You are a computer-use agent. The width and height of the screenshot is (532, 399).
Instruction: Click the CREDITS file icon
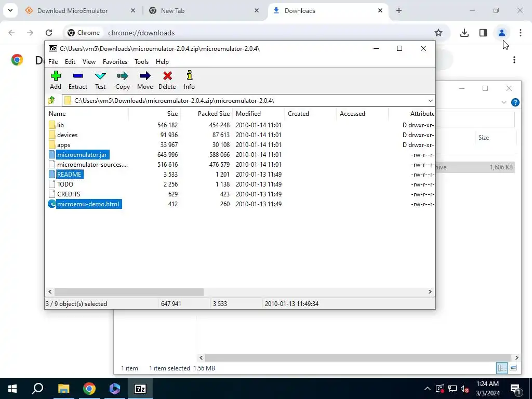[x=52, y=194]
